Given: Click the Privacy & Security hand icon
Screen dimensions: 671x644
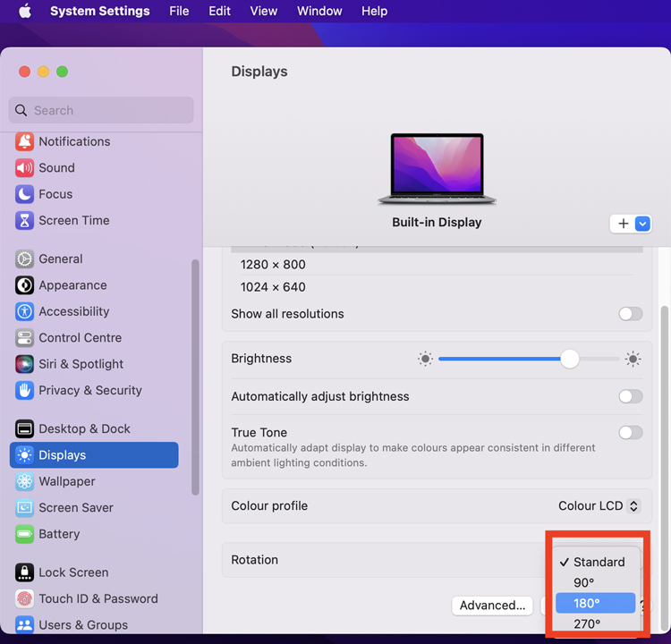Looking at the screenshot, I should [24, 390].
